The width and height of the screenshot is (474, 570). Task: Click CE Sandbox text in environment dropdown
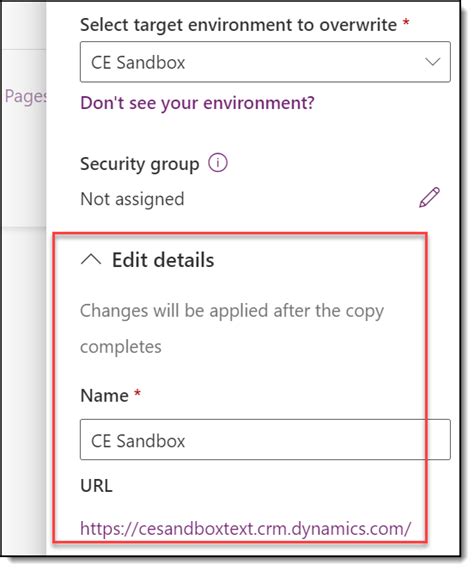pos(138,62)
